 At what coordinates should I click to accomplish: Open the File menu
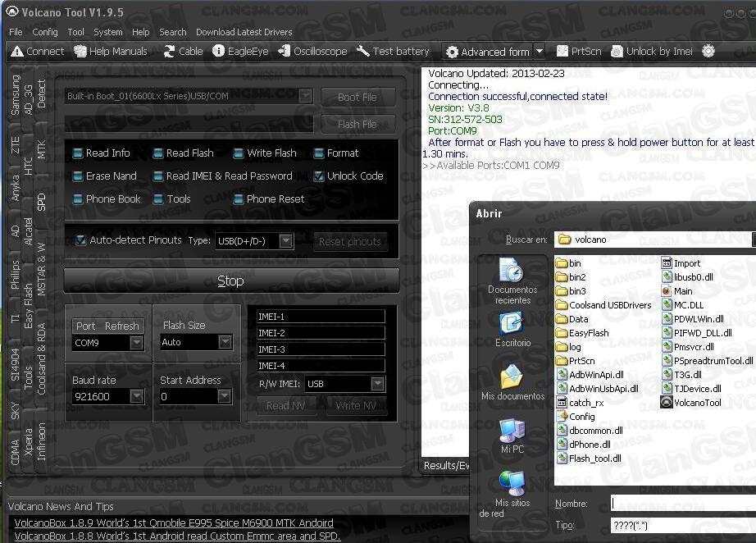[x=16, y=32]
